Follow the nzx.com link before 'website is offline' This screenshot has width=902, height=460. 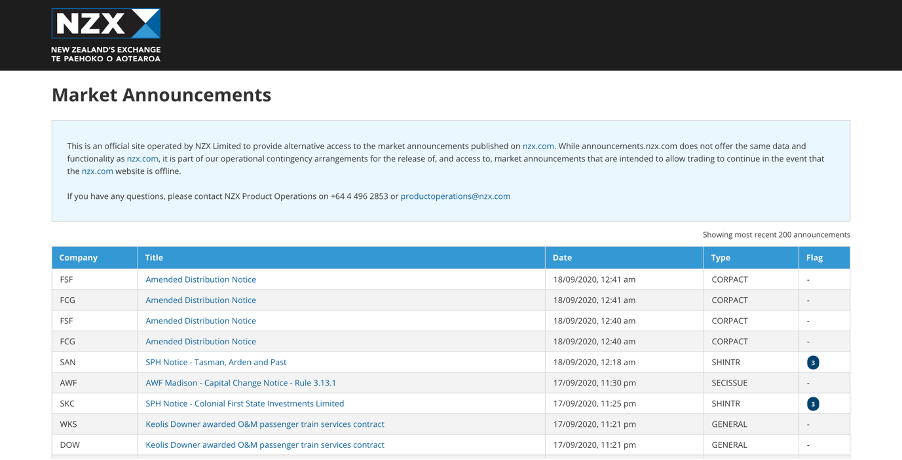[x=97, y=171]
